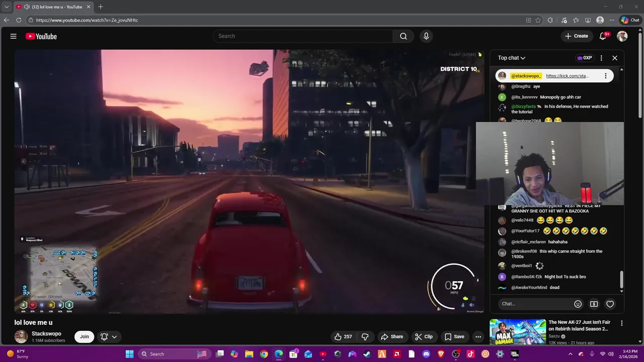The height and width of the screenshot is (362, 644).
Task: Open live chat options three-dot menu
Action: [x=601, y=58]
